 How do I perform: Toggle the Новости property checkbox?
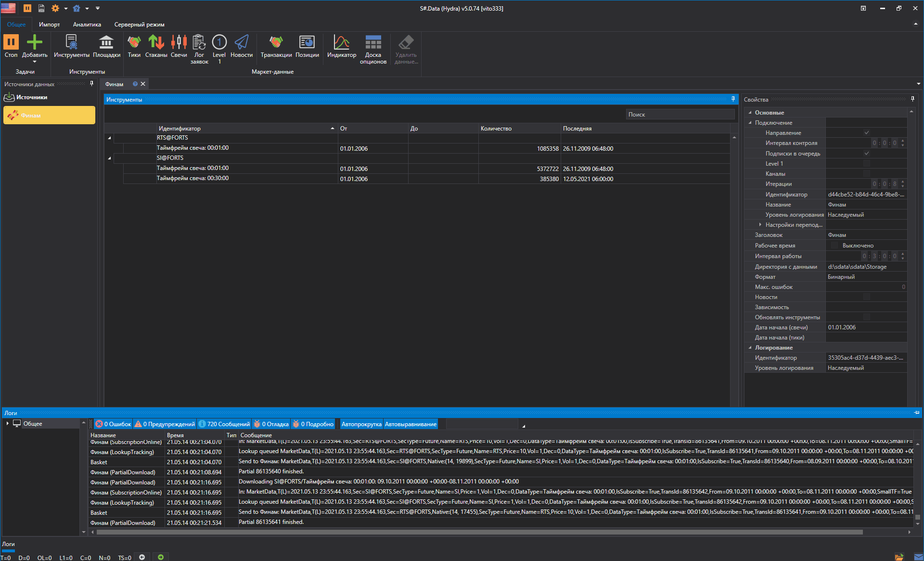pos(866,297)
